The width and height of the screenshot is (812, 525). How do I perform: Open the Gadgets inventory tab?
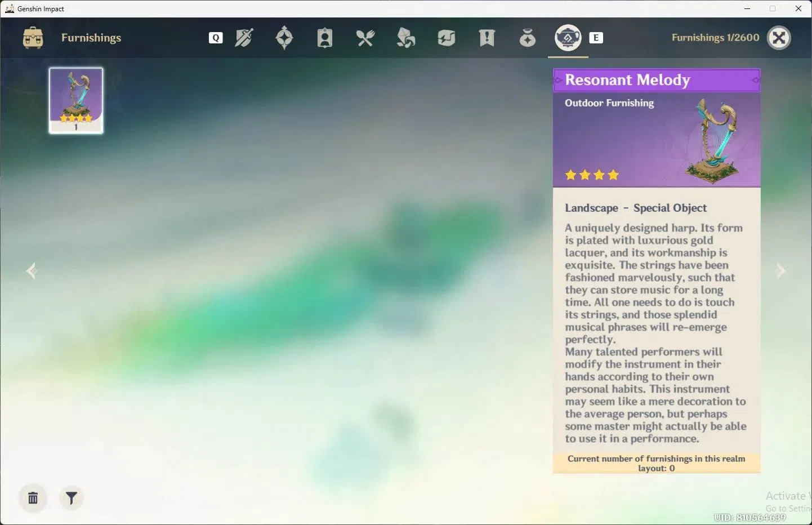coord(447,38)
